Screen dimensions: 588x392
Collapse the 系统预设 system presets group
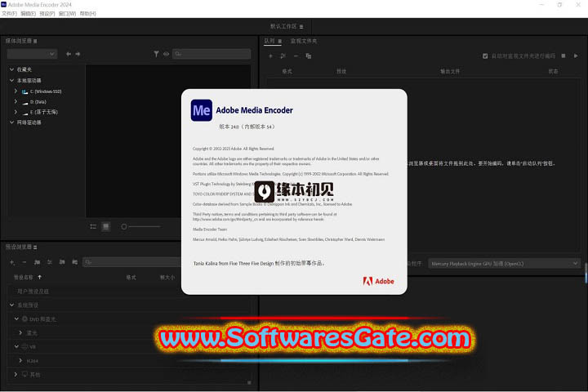(x=11, y=305)
